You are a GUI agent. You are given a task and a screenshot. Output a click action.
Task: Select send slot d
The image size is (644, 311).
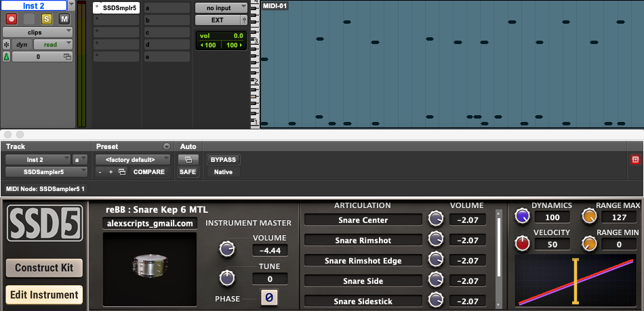[x=167, y=44]
